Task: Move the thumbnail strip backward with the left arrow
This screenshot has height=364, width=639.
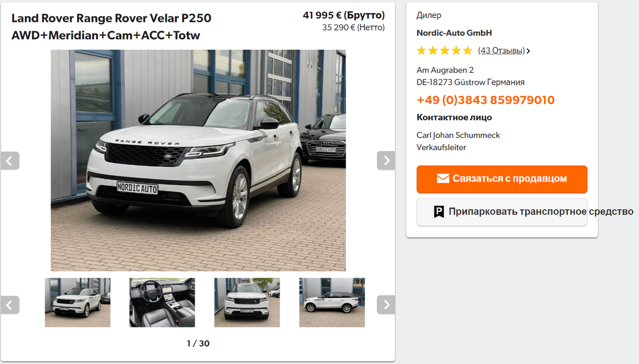Action: pos(10,305)
